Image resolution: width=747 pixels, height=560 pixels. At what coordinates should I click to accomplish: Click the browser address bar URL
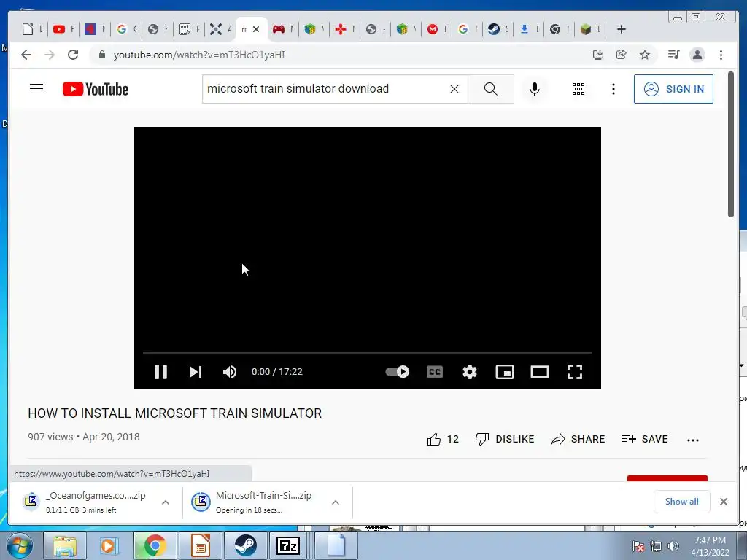199,55
